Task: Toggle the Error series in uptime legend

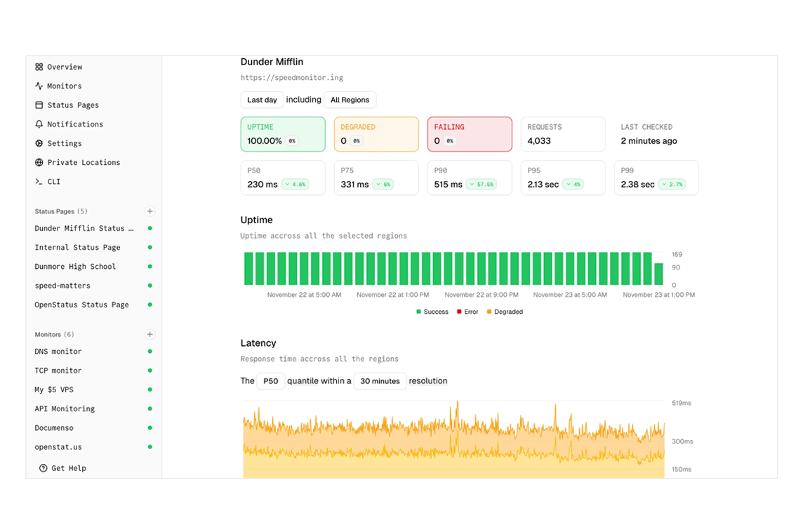Action: [467, 312]
